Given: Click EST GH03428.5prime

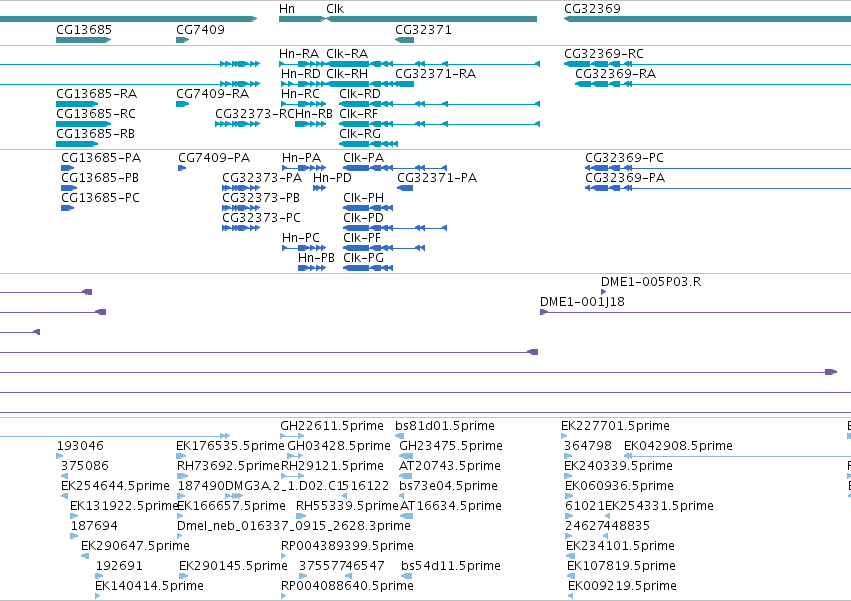Looking at the screenshot, I should 339,446.
